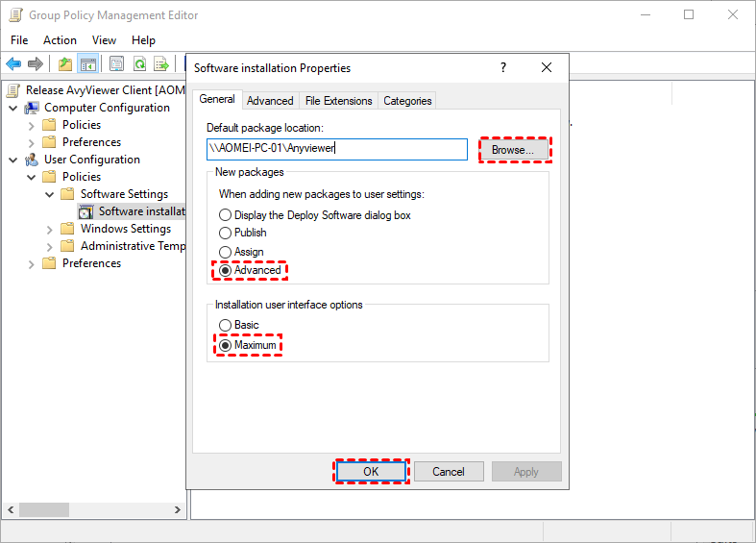Screen dimensions: 756x543
Task: Open the Action menu
Action: pyautogui.click(x=60, y=40)
